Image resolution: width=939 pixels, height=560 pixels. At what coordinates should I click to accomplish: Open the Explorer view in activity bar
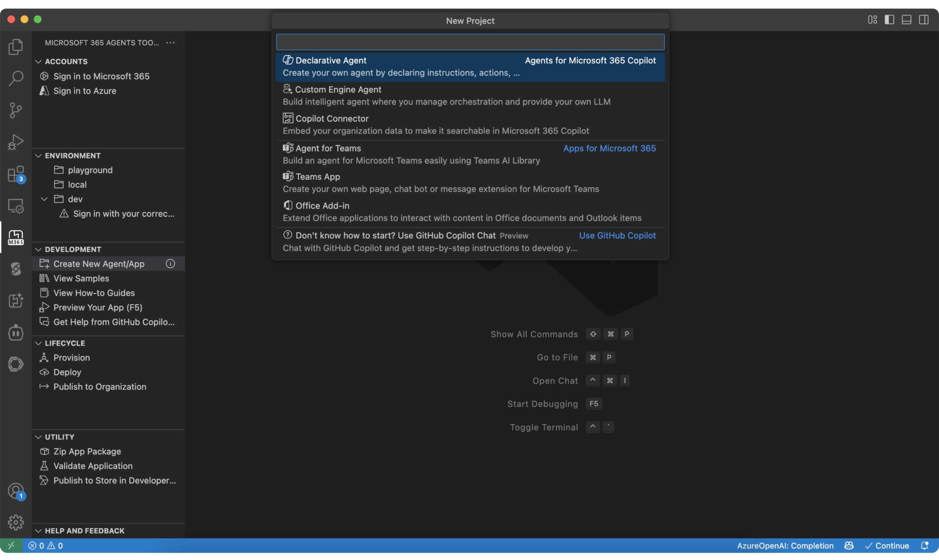pos(15,47)
